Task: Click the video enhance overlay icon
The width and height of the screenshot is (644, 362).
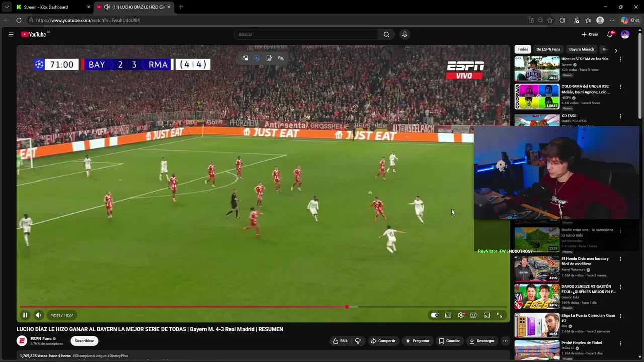Action: [257, 58]
